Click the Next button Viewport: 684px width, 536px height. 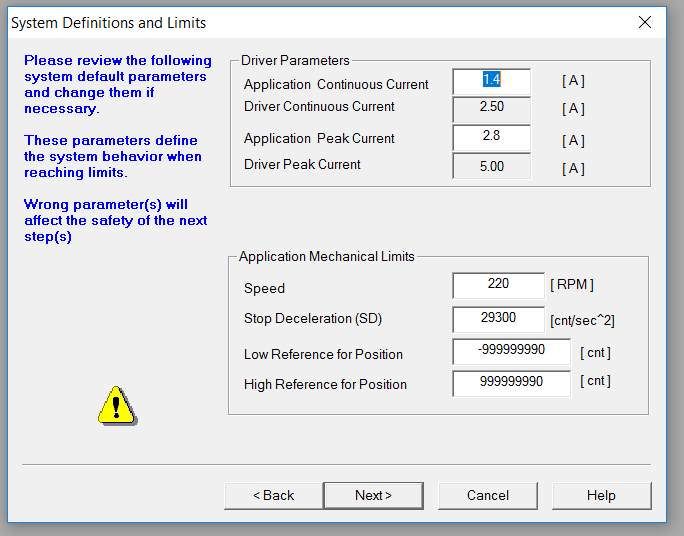373,495
